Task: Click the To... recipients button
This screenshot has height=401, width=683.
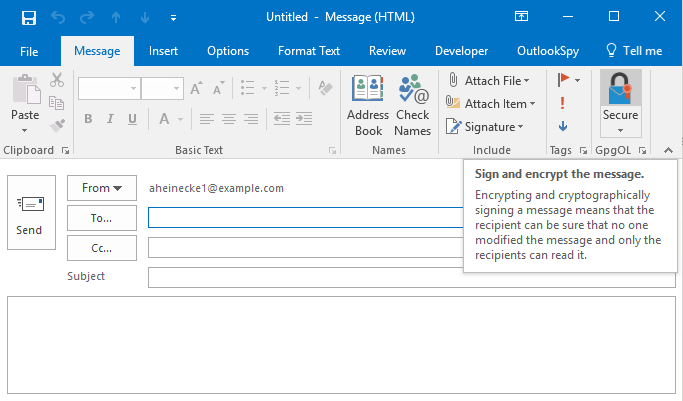Action: tap(101, 217)
